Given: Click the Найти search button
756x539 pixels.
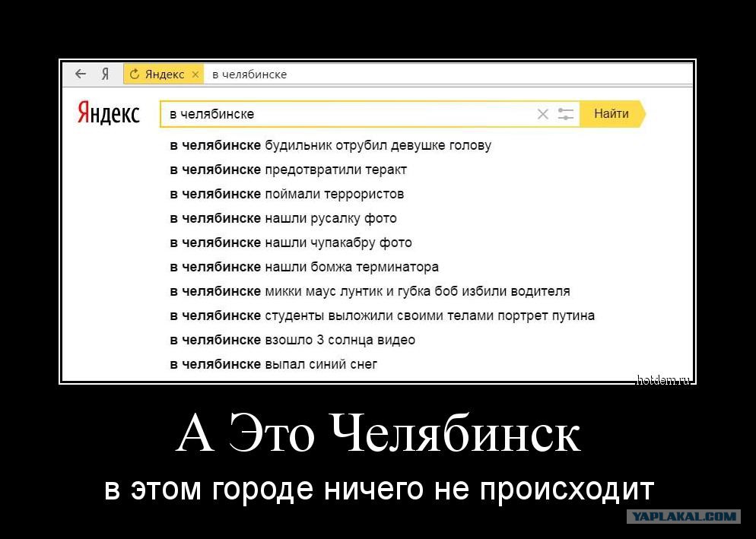Looking at the screenshot, I should 611,114.
